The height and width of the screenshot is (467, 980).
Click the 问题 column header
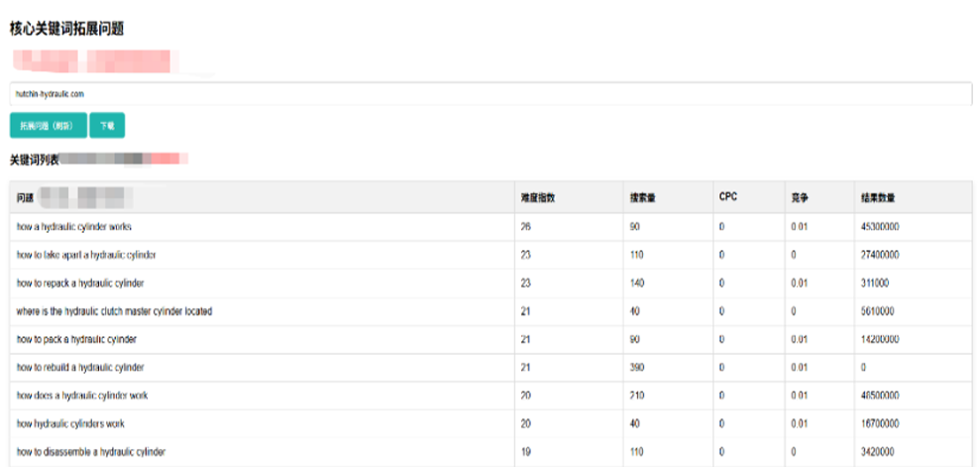click(x=26, y=197)
